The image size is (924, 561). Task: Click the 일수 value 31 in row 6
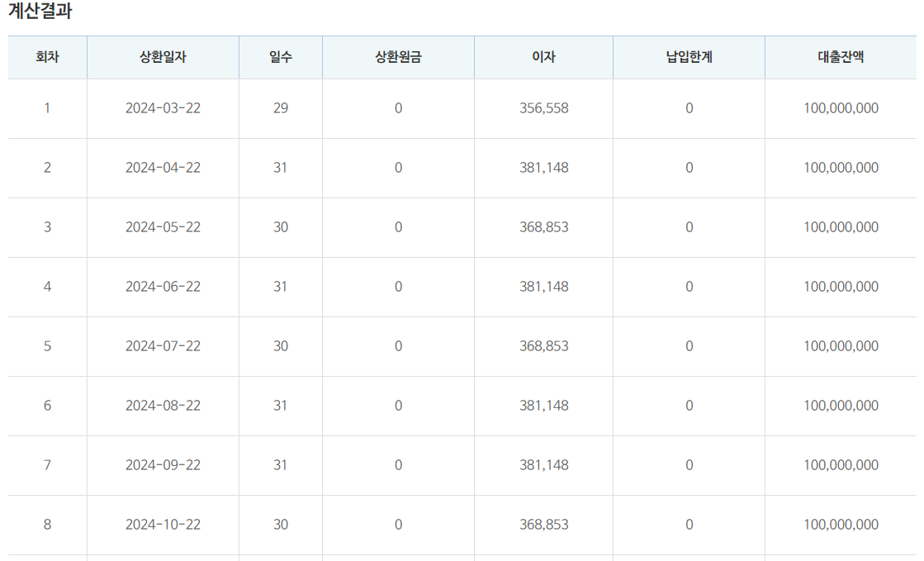click(281, 405)
